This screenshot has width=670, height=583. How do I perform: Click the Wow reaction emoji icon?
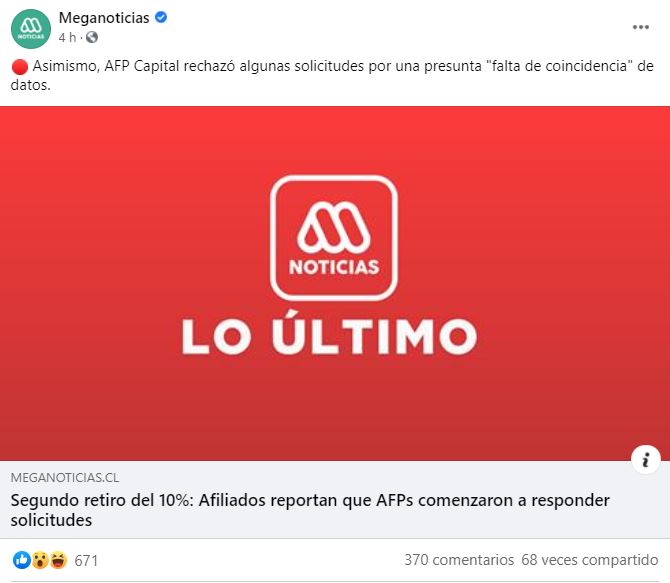(x=40, y=560)
